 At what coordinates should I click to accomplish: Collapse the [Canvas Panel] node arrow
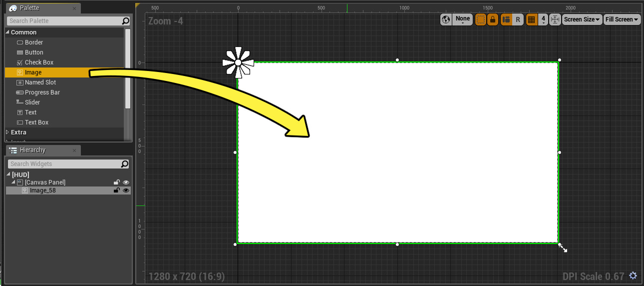(13, 182)
